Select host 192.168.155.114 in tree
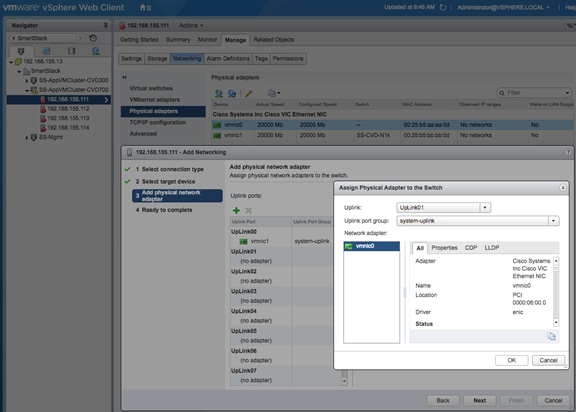The height and width of the screenshot is (412, 576). coord(68,128)
